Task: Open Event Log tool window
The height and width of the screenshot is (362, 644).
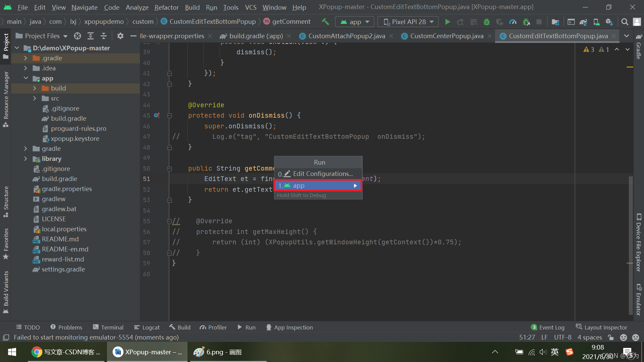Action: click(x=548, y=327)
